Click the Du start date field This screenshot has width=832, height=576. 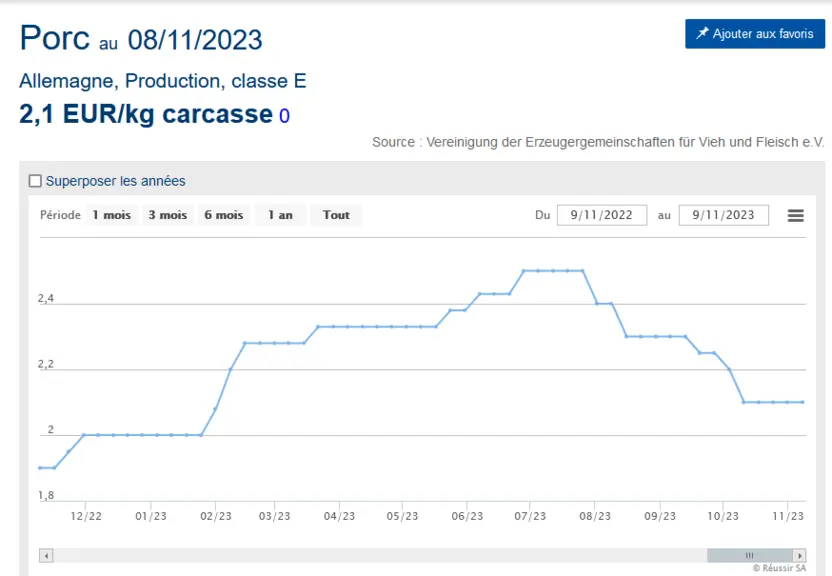602,215
